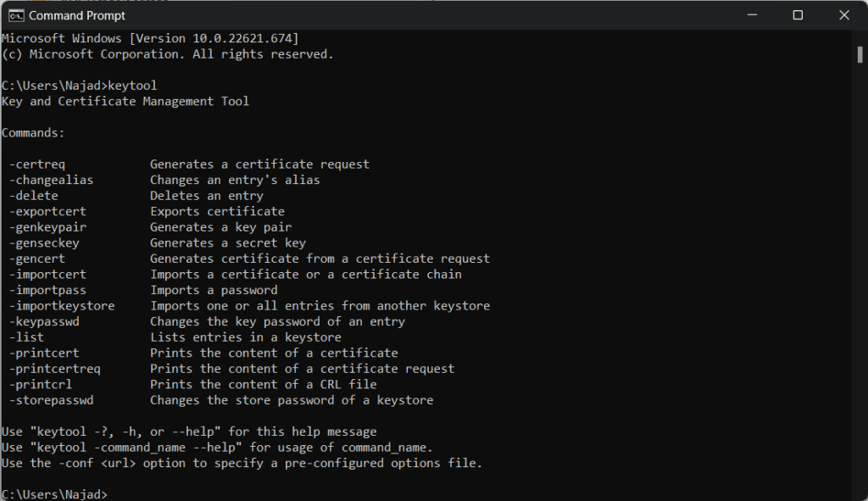Maximize the Command Prompt window
868x501 pixels.
pos(797,14)
